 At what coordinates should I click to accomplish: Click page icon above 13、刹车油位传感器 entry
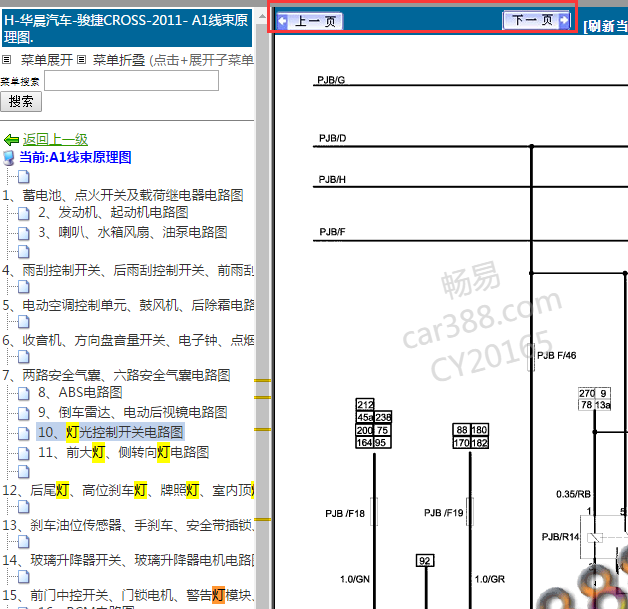(x=24, y=506)
